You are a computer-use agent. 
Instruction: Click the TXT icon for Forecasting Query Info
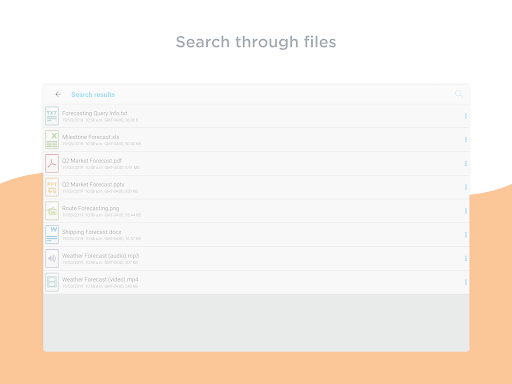[x=52, y=116]
